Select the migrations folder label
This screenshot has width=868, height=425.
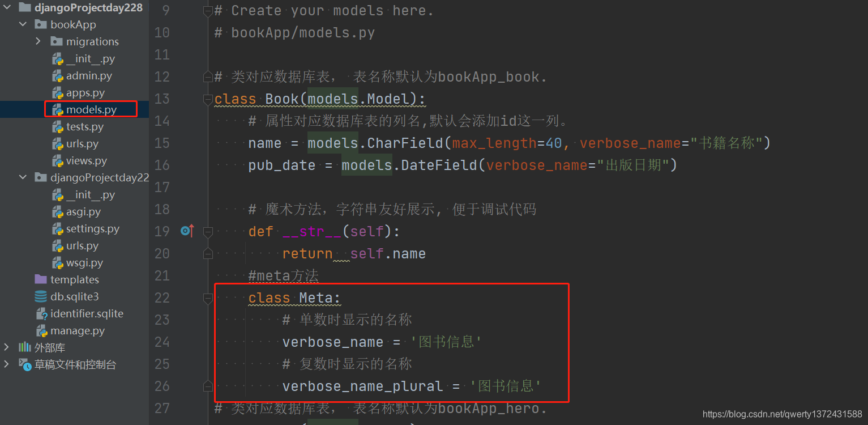point(92,41)
